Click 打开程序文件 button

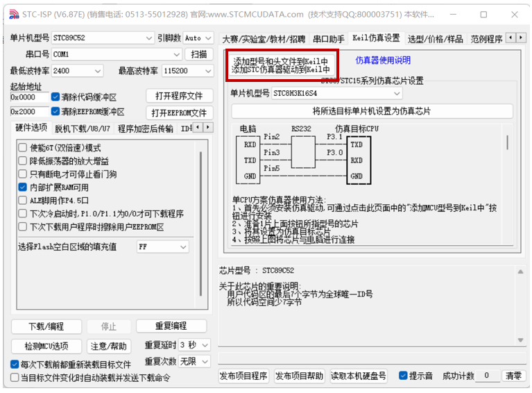pos(180,96)
